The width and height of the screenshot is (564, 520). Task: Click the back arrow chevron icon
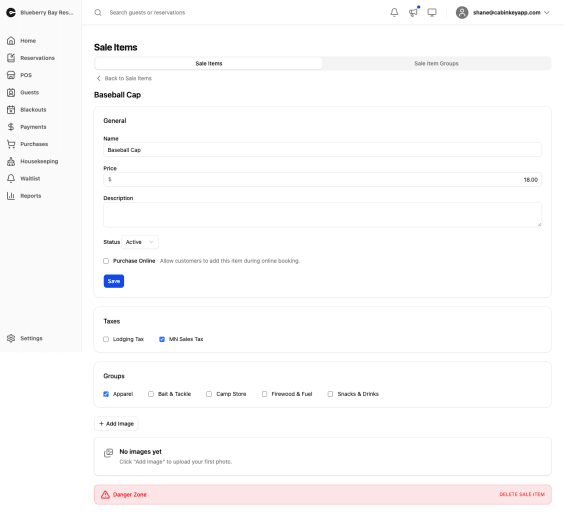click(99, 78)
